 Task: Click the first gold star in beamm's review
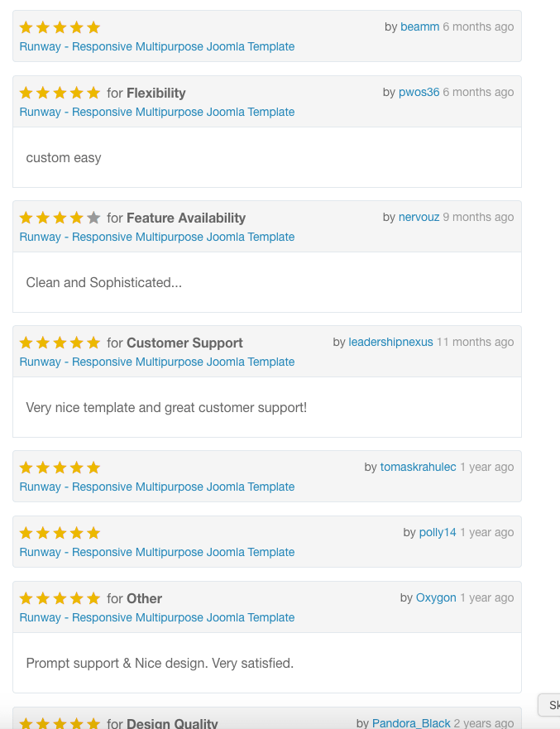point(26,27)
